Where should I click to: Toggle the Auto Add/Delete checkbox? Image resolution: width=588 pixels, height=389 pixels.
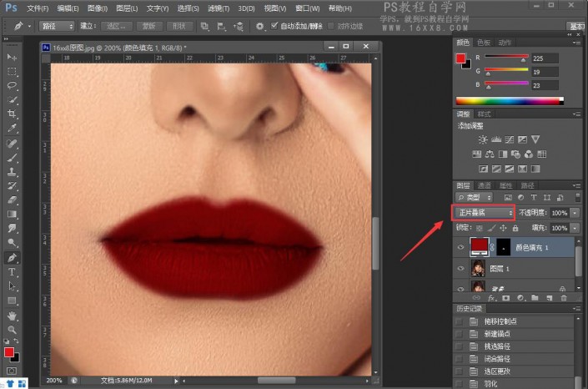(274, 26)
